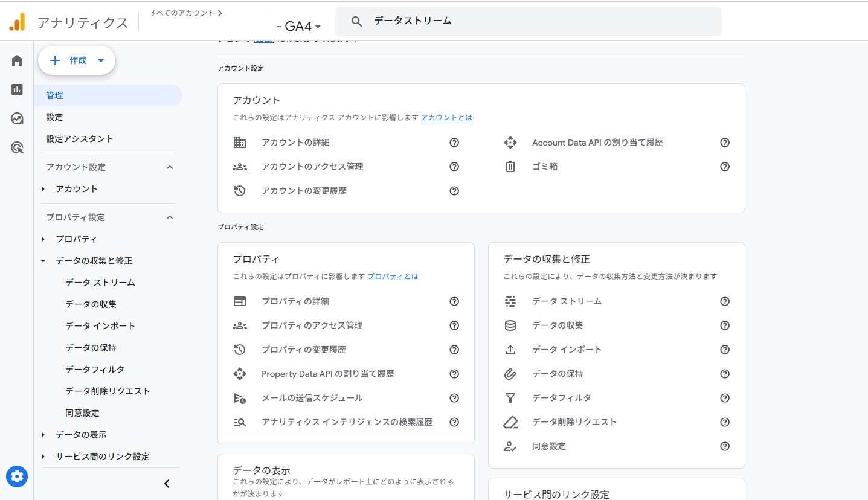Click help icon for card row データ インポート
Image resolution: width=868 pixels, height=500 pixels.
tap(725, 350)
